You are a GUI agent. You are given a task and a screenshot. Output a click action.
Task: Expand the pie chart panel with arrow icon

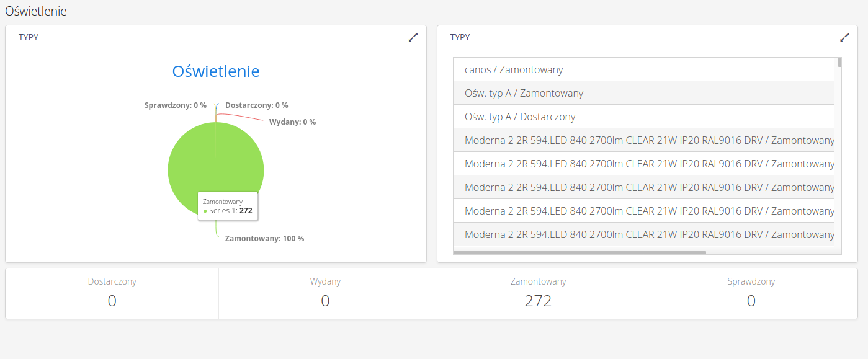click(x=413, y=37)
